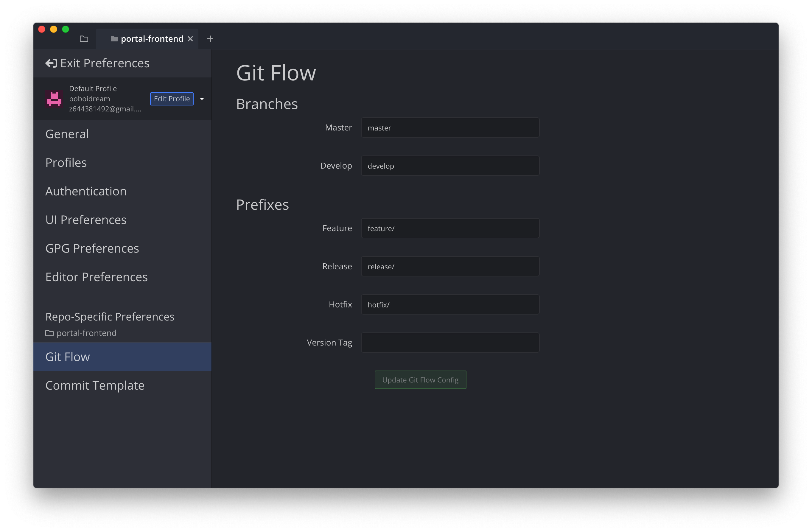
Task: Open Authentication preferences
Action: point(86,191)
